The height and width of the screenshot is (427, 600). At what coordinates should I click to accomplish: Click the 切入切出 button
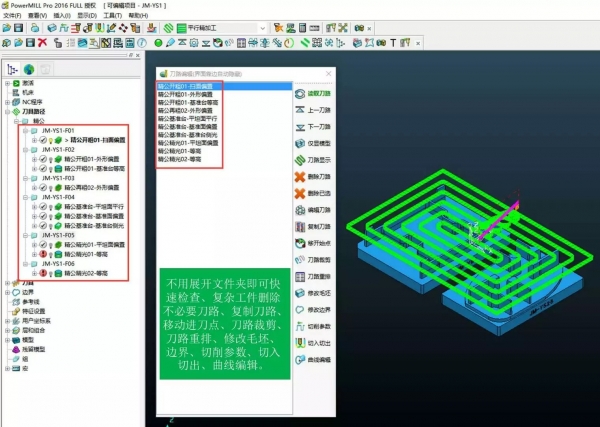pos(313,341)
